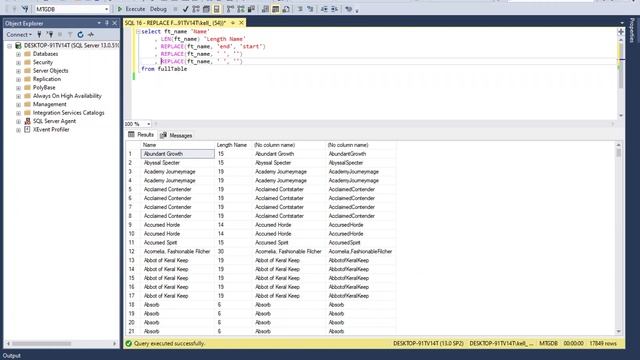The image size is (640, 360).
Task: Open the Properties side tab
Action: tap(632, 31)
